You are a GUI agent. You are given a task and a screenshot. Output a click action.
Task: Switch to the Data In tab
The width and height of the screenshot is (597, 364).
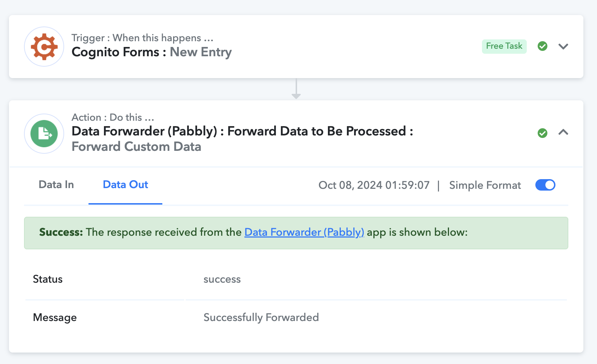click(x=56, y=185)
